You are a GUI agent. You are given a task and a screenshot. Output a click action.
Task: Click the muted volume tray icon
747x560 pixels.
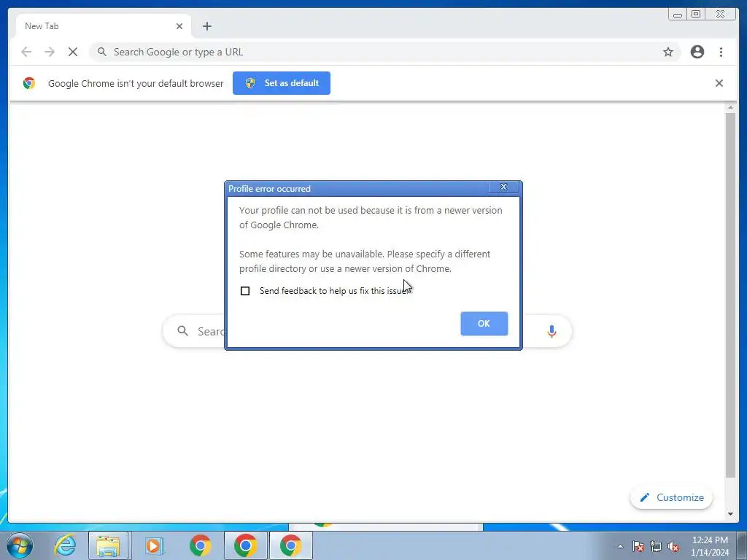click(673, 546)
